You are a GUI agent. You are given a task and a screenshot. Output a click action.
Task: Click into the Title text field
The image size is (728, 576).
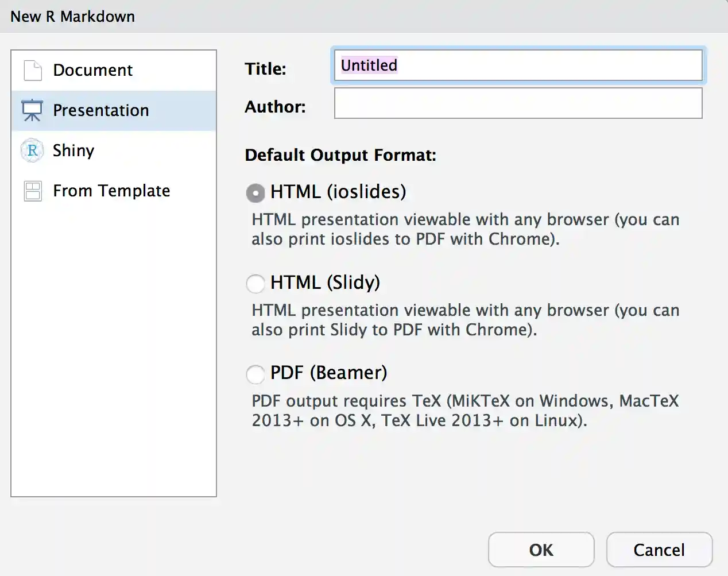tap(518, 65)
